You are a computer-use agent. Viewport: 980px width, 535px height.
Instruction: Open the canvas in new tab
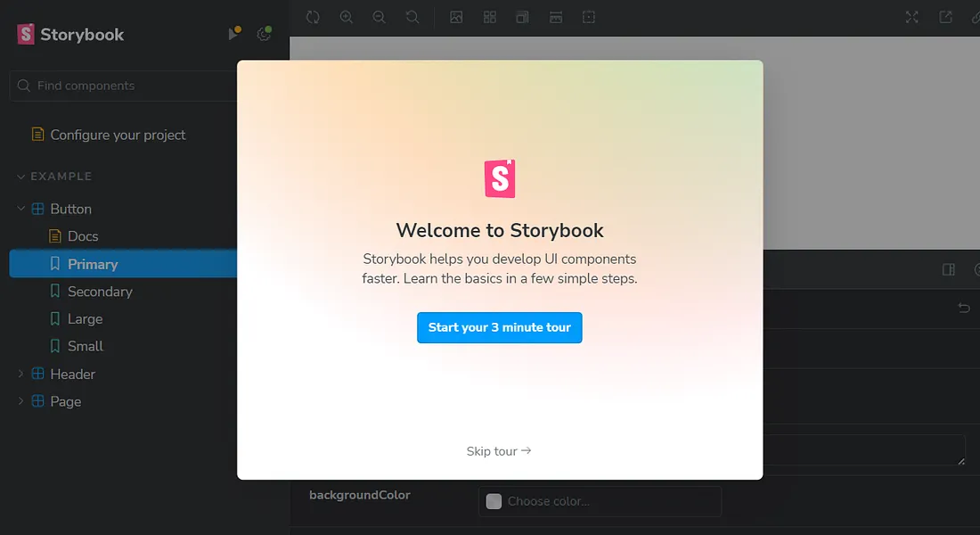(945, 17)
